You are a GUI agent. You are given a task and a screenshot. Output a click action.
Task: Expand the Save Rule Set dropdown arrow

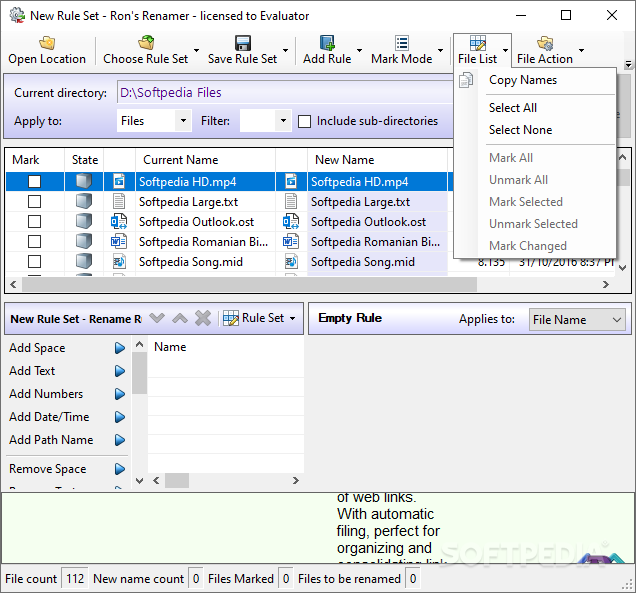286,50
